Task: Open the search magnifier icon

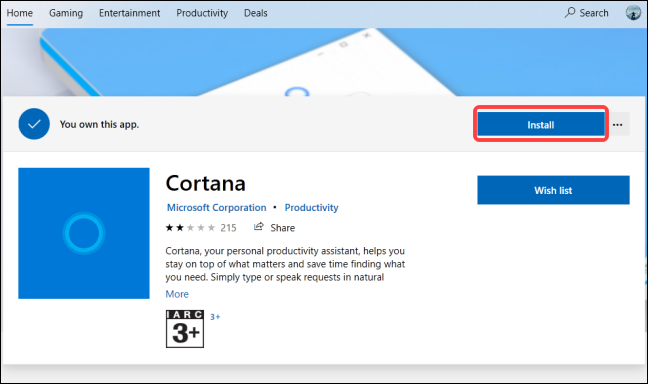Action: tap(570, 12)
